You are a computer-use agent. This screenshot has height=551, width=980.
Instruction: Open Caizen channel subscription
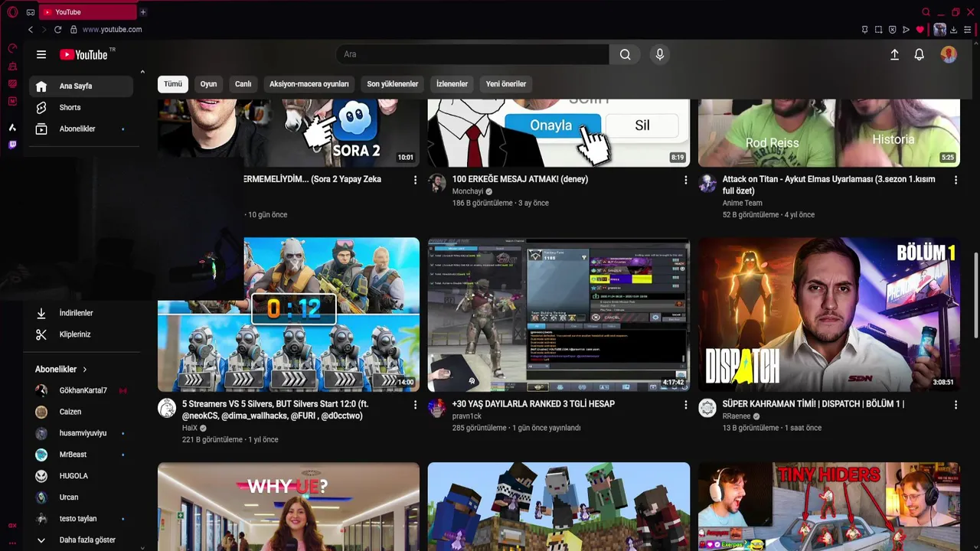point(81,412)
